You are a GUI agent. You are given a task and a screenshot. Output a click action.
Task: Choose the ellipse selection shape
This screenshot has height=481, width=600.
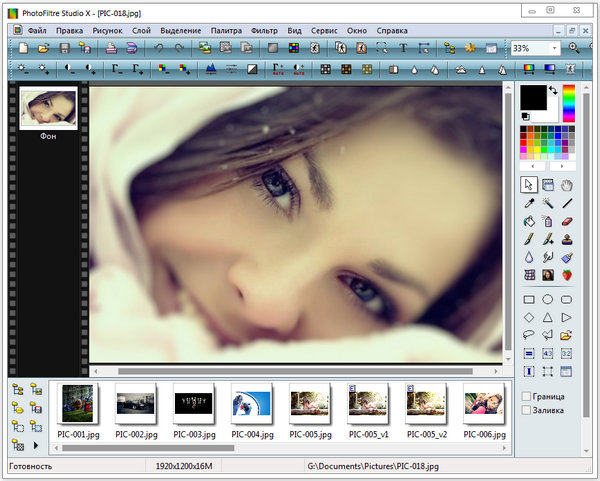click(548, 299)
